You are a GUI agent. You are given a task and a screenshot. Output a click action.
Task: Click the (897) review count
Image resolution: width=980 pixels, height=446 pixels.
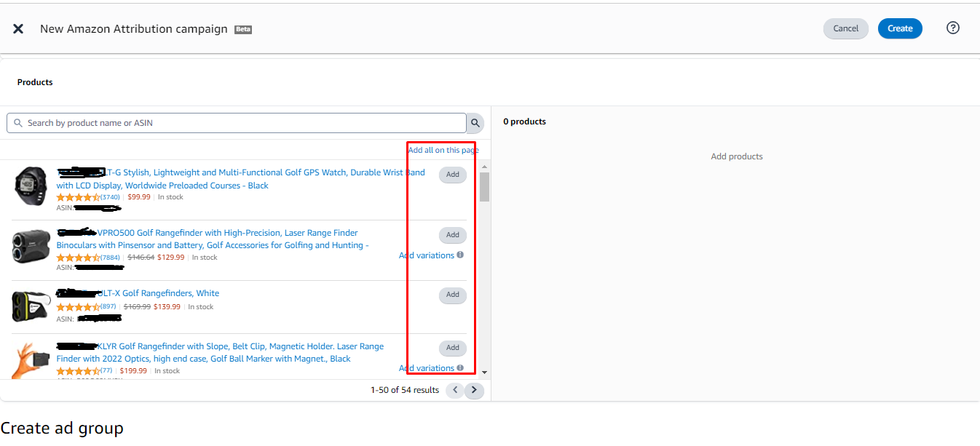click(x=108, y=306)
